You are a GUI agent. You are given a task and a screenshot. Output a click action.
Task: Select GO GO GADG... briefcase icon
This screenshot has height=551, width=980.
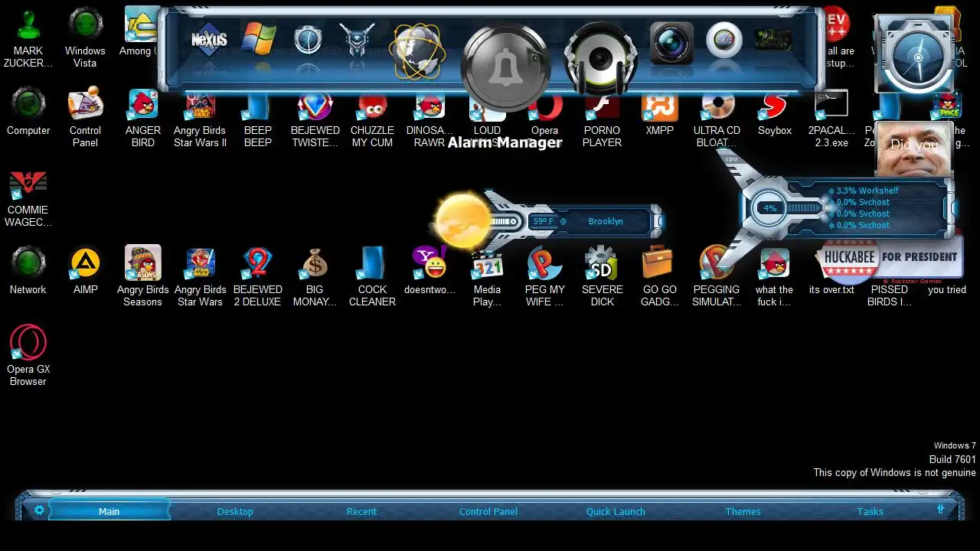pyautogui.click(x=659, y=276)
